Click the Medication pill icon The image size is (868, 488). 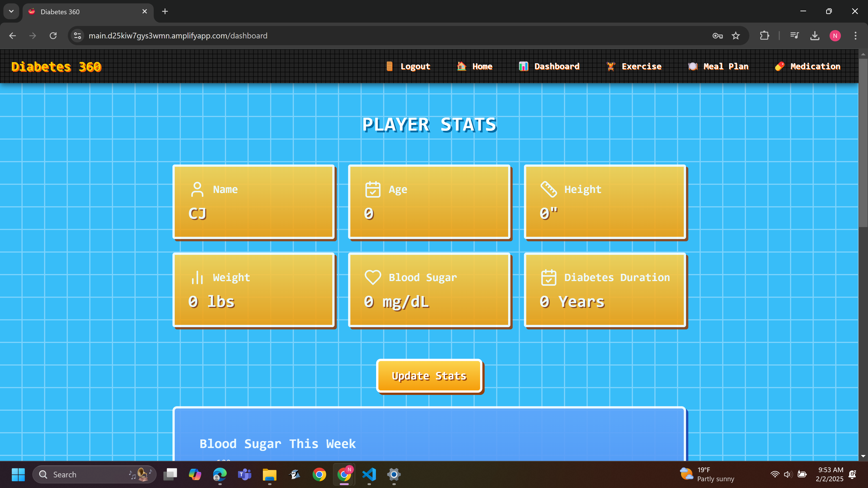[x=780, y=66]
